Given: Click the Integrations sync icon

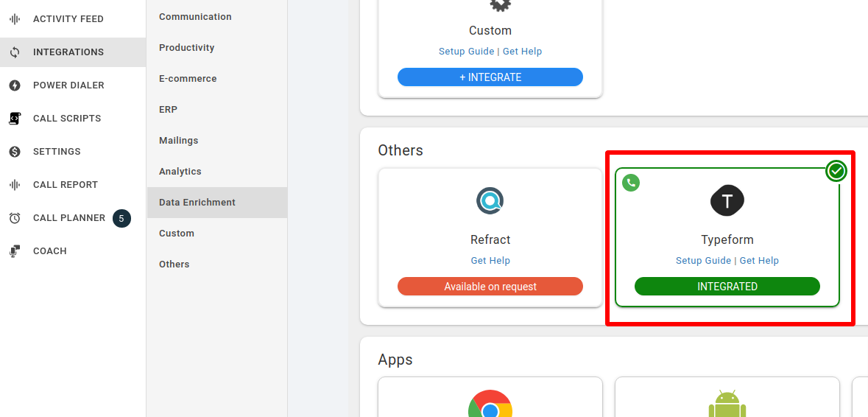Looking at the screenshot, I should pyautogui.click(x=15, y=52).
